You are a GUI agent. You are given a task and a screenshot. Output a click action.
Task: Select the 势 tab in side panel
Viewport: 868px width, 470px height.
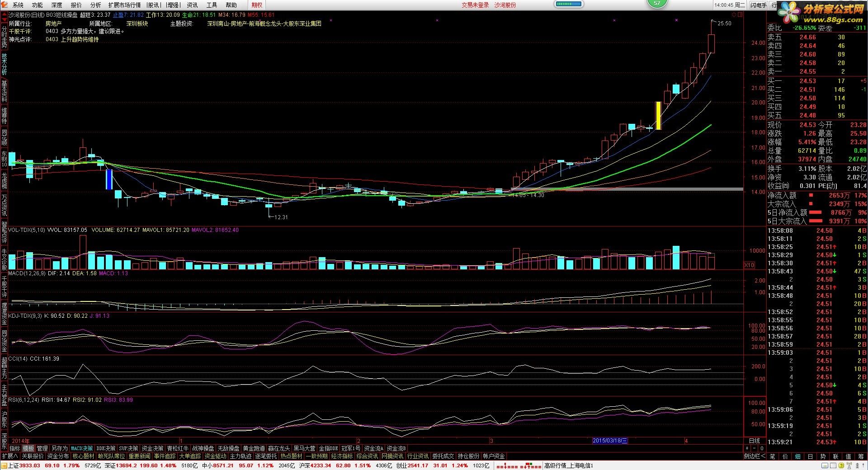(x=823, y=456)
